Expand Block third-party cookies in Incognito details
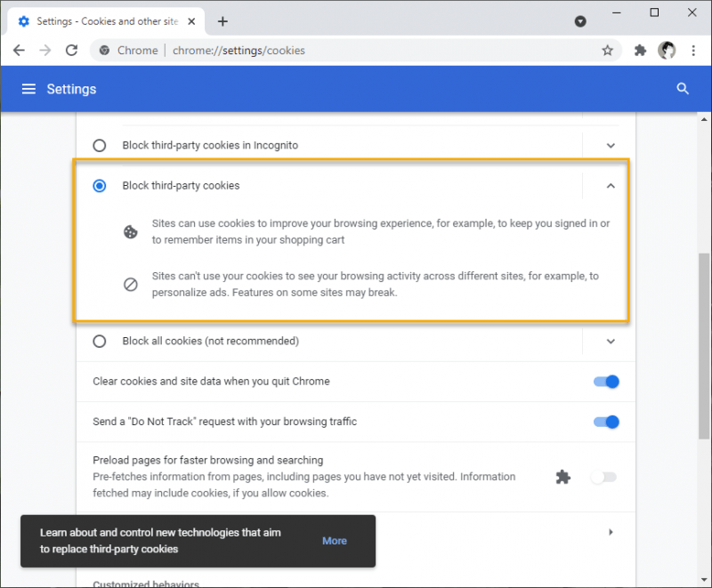Screen dimensions: 712x588 click(x=611, y=145)
